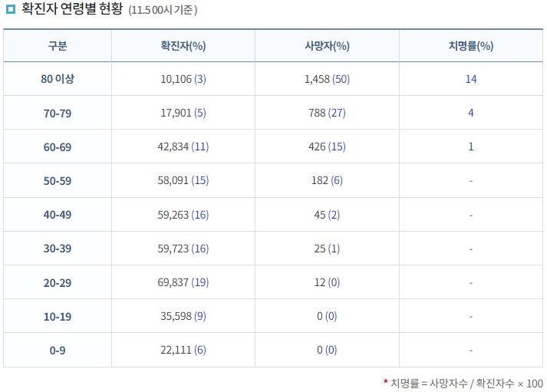Screen dimensions: 547x392
Task: Click the 확진자(%) column header
Action: (183, 46)
